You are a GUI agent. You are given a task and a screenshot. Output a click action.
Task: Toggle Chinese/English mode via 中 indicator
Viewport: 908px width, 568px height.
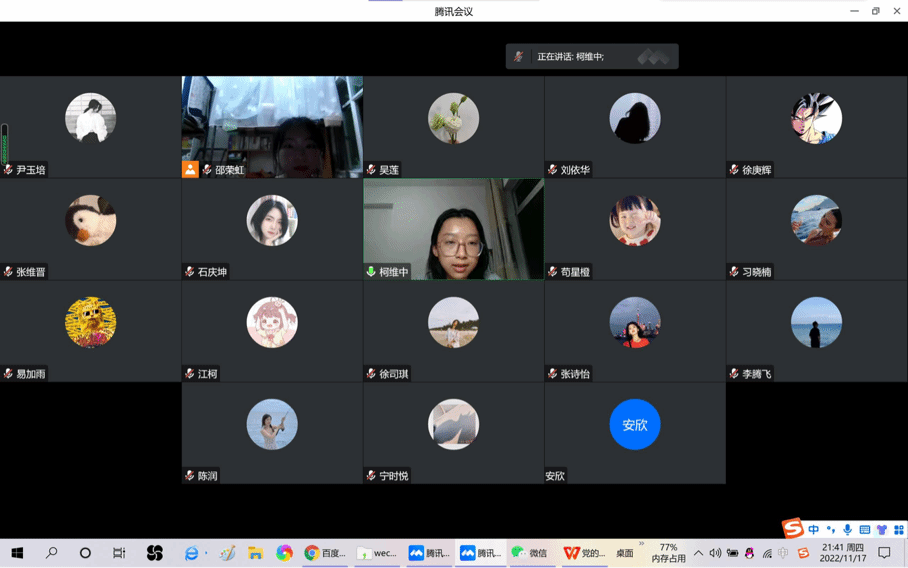click(814, 530)
